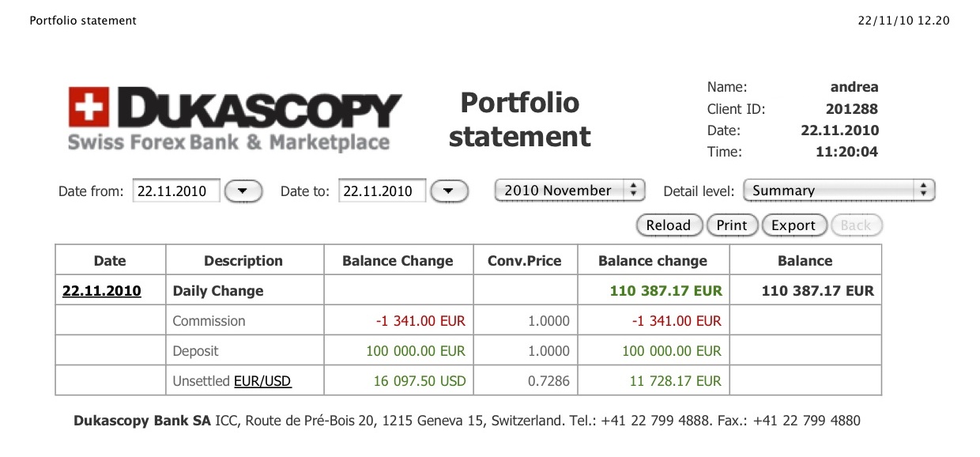Expand the 2010 November month selector
The height and width of the screenshot is (457, 980).
[569, 191]
